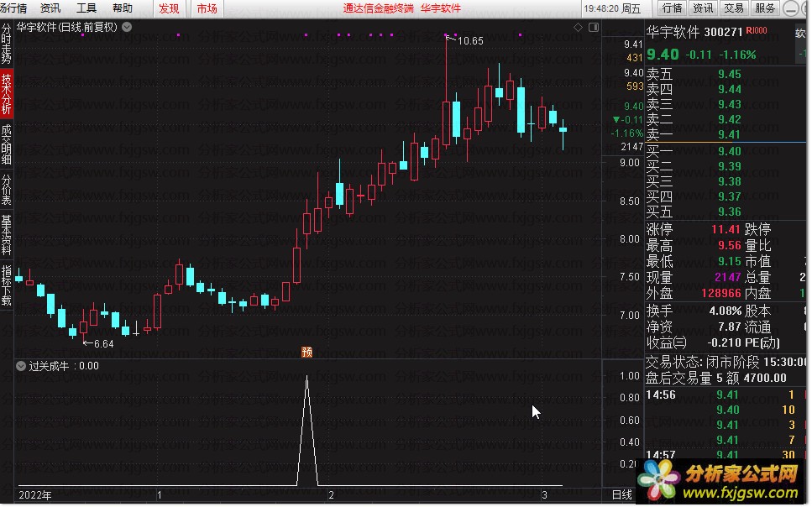Click the 19:48:20 周五 clock display
The image size is (812, 507).
[612, 8]
